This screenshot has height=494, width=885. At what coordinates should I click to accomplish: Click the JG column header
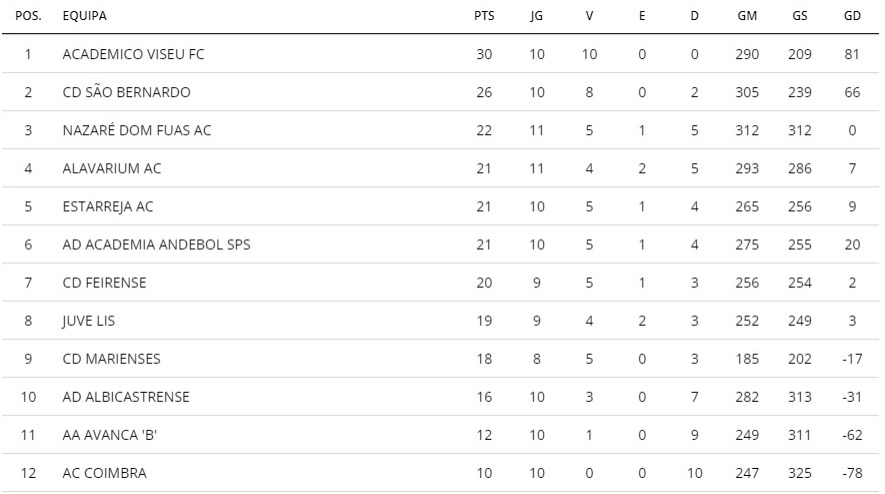click(536, 16)
